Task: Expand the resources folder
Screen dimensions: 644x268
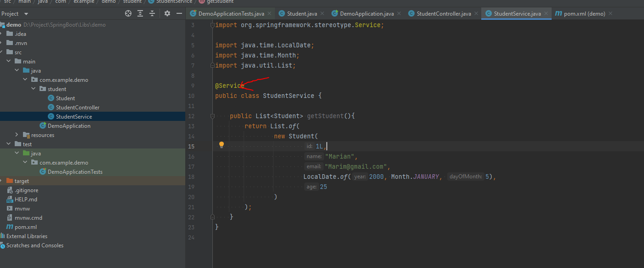Action: 17,135
